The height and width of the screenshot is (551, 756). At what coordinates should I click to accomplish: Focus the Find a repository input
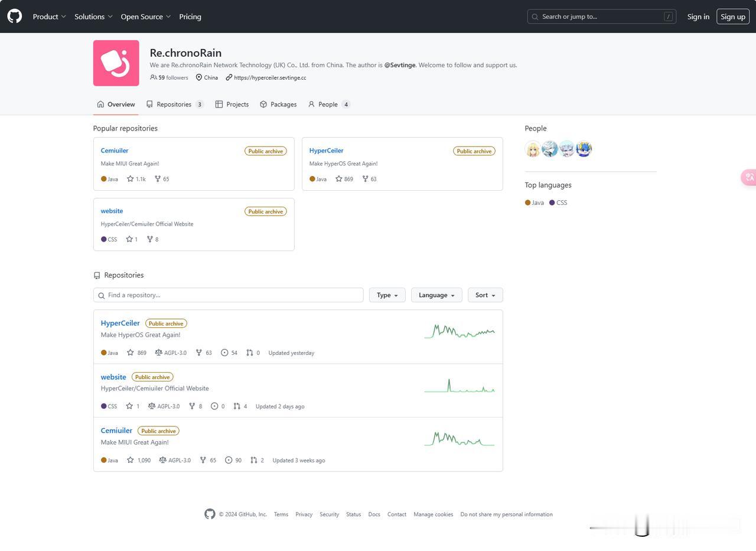(229, 295)
